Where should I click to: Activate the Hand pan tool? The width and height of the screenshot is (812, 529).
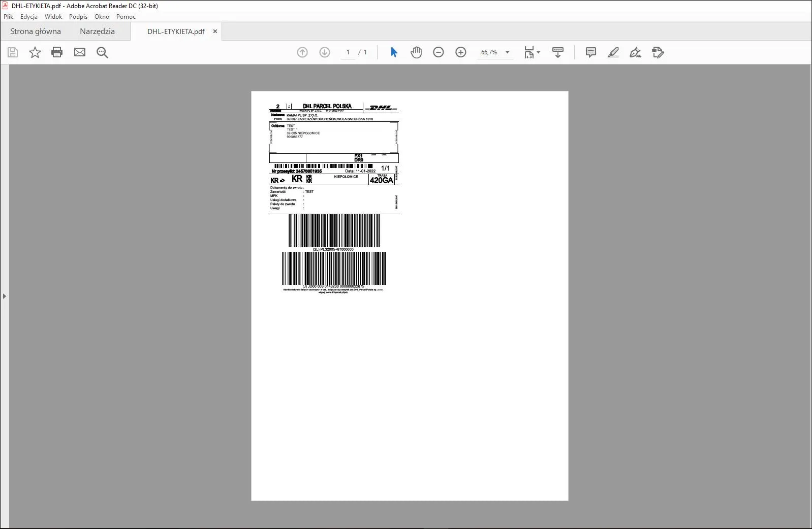click(416, 52)
